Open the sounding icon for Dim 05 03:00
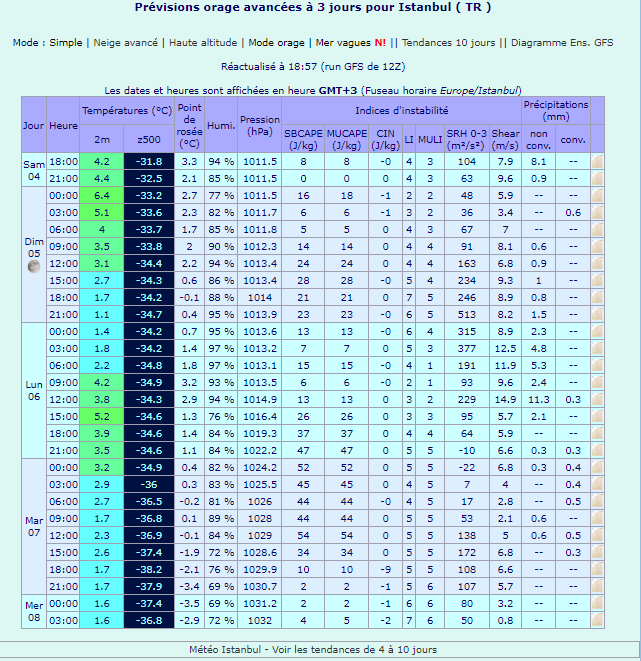 coord(597,212)
